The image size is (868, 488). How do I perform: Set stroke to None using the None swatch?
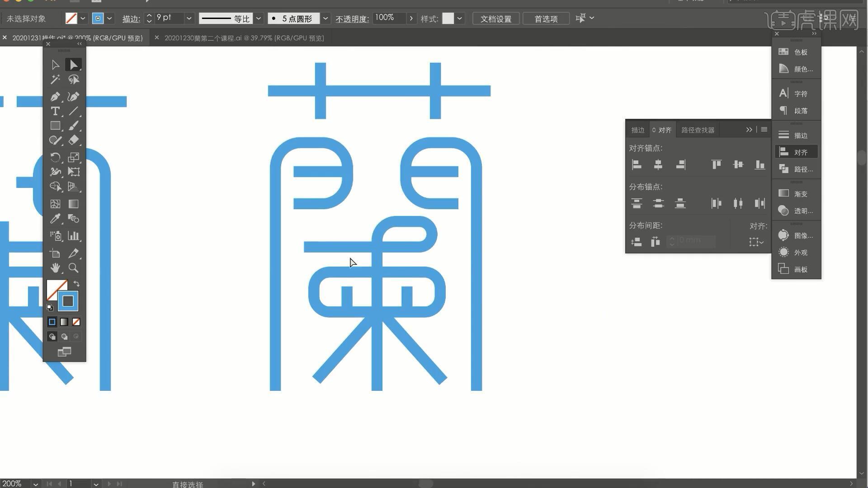[76, 322]
